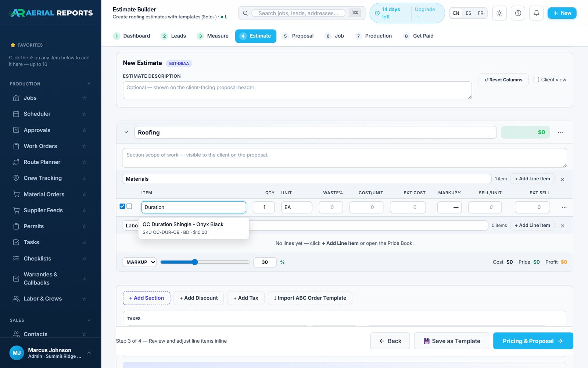Enable the Client view checkbox
588x368 pixels.
coord(536,79)
